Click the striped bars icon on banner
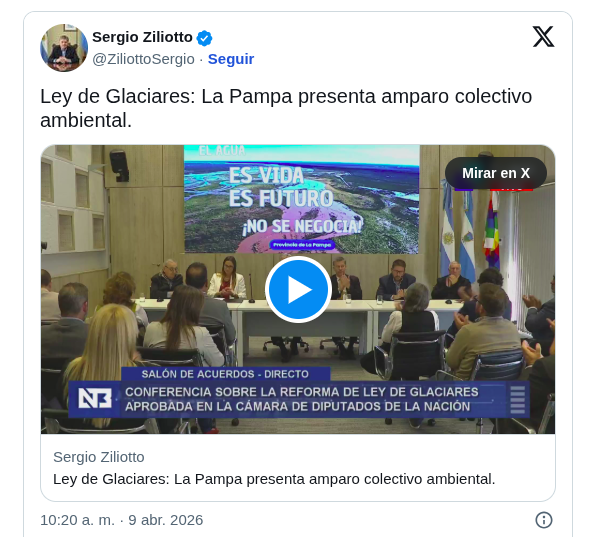Image resolution: width=600 pixels, height=537 pixels. click(x=517, y=399)
